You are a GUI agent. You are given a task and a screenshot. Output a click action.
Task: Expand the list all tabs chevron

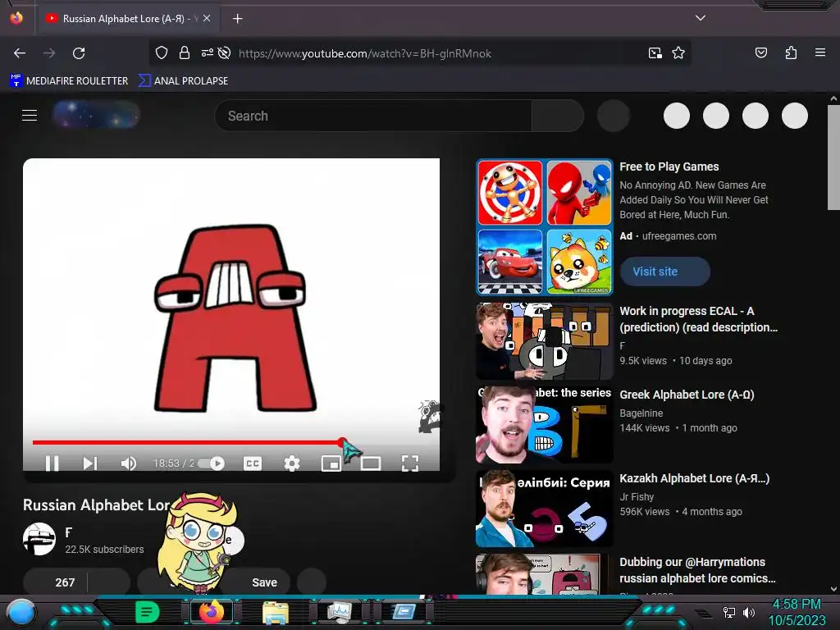click(x=701, y=18)
